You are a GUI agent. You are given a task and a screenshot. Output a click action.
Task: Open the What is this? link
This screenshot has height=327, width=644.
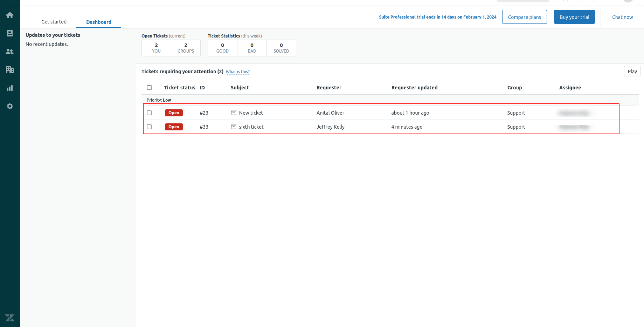click(x=237, y=72)
